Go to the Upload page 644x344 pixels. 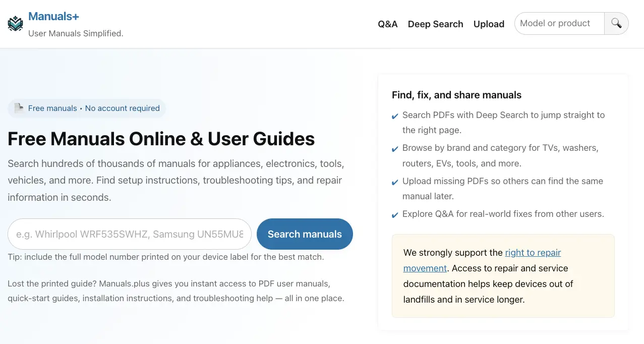(489, 24)
